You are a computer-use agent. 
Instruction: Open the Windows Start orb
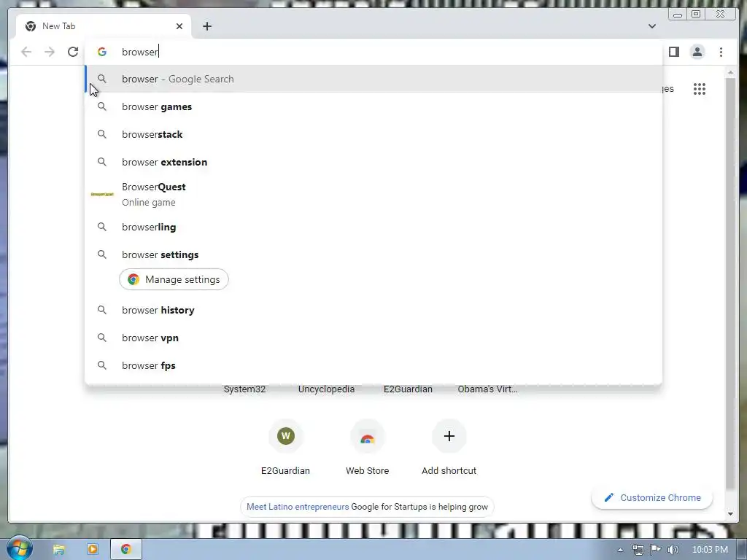click(19, 548)
